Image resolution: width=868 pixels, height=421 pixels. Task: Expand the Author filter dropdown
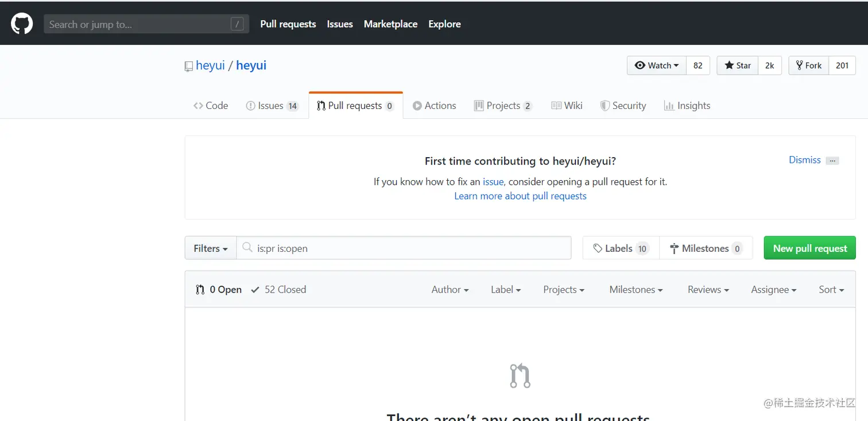pos(450,290)
